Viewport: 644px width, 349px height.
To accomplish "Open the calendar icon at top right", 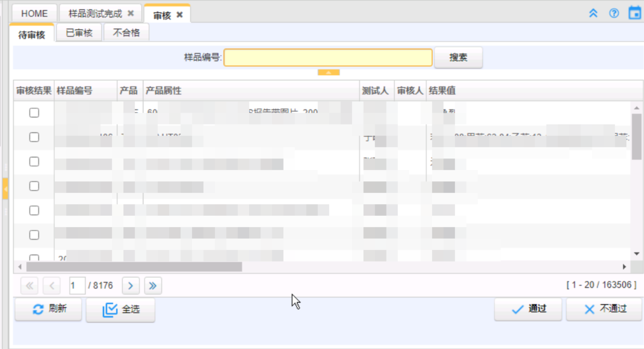I will coord(634,13).
